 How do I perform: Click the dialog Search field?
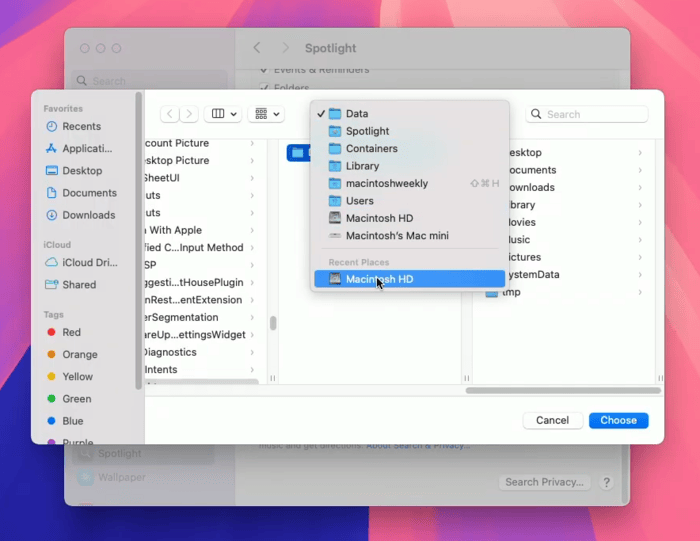[x=587, y=114]
